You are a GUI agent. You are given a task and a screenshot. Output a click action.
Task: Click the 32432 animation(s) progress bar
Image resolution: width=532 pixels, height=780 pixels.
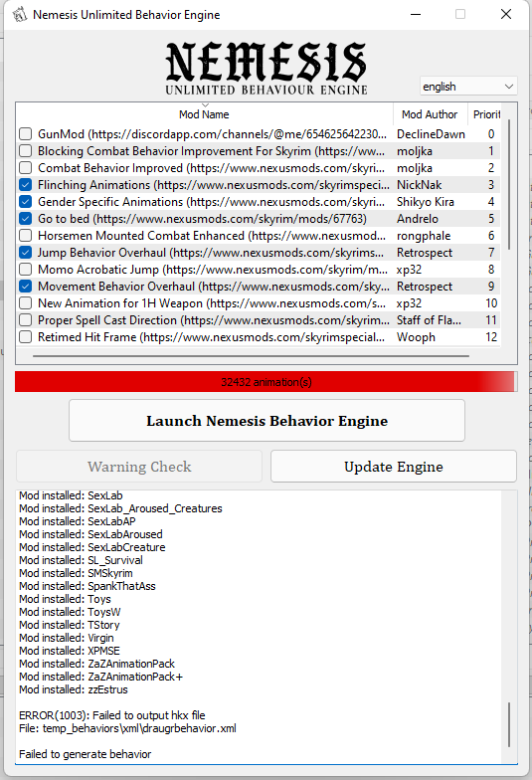[x=266, y=382]
